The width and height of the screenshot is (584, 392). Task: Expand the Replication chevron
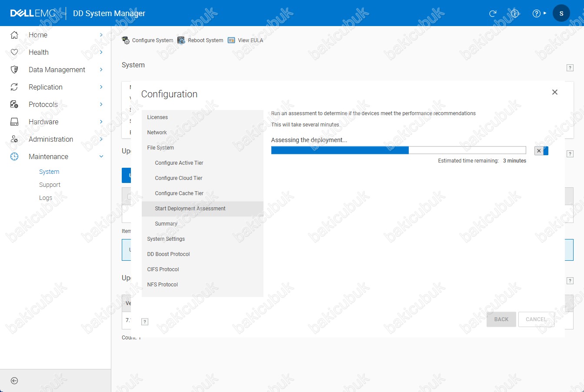tap(101, 87)
